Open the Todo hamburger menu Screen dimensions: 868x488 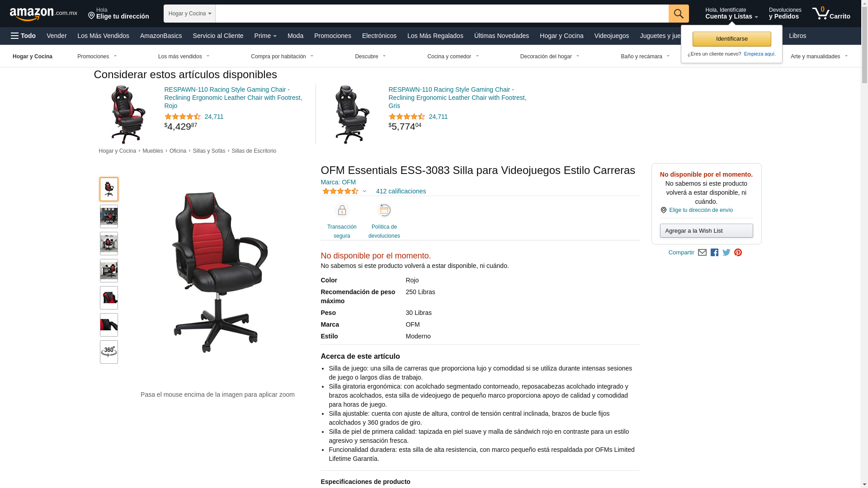[24, 36]
